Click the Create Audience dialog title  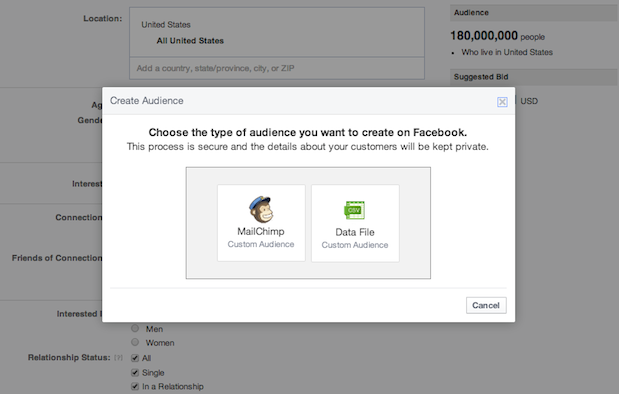(x=146, y=101)
